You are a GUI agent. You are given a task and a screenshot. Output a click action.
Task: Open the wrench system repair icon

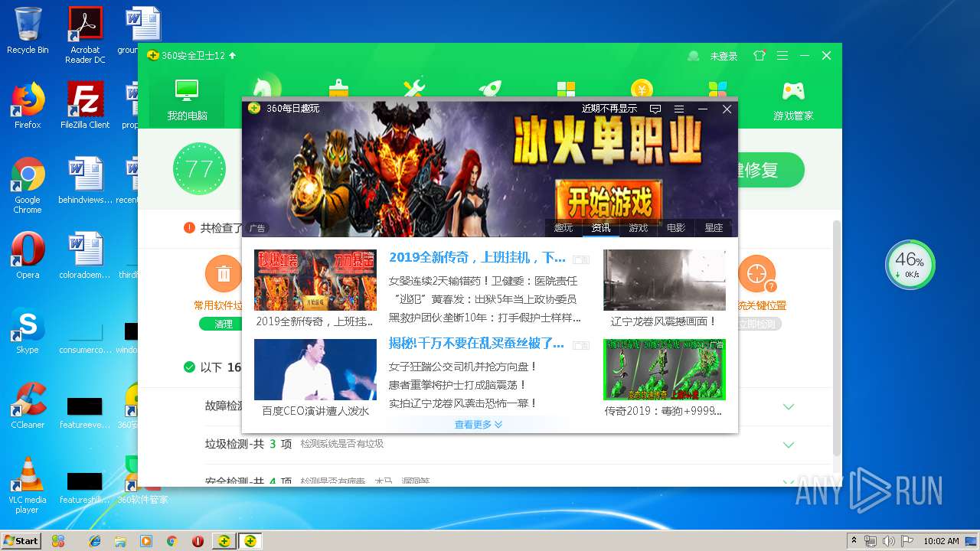pyautogui.click(x=413, y=87)
